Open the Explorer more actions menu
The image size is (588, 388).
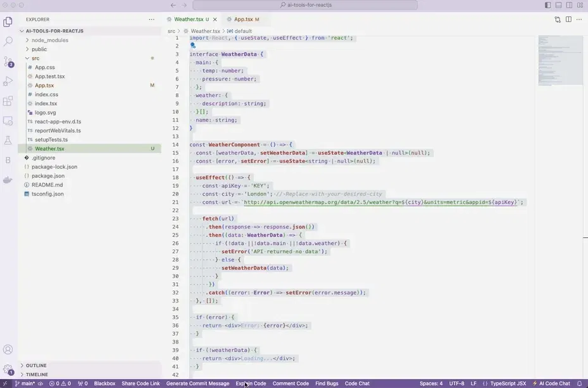(x=151, y=20)
